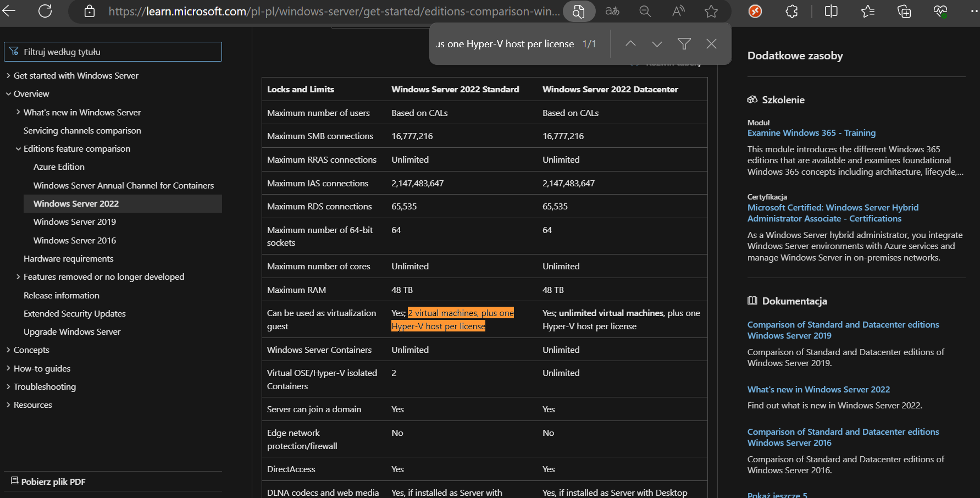Open Hardware requirements page
980x498 pixels.
click(x=69, y=259)
